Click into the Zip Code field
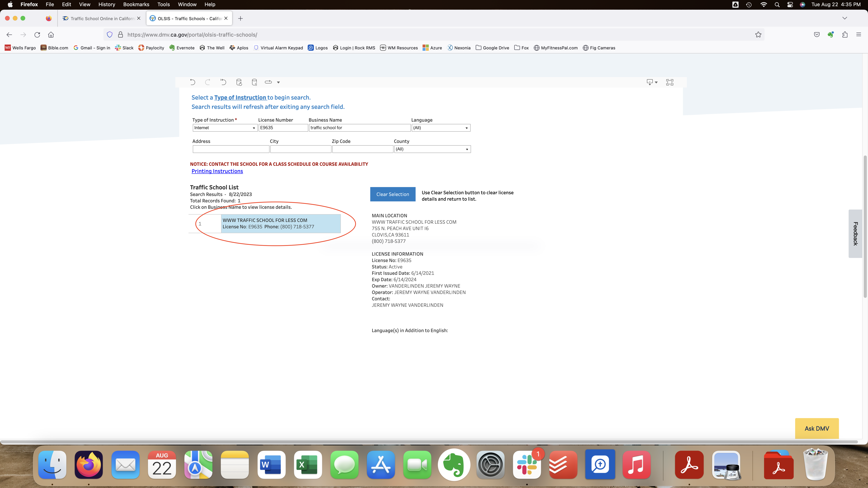 pyautogui.click(x=362, y=149)
